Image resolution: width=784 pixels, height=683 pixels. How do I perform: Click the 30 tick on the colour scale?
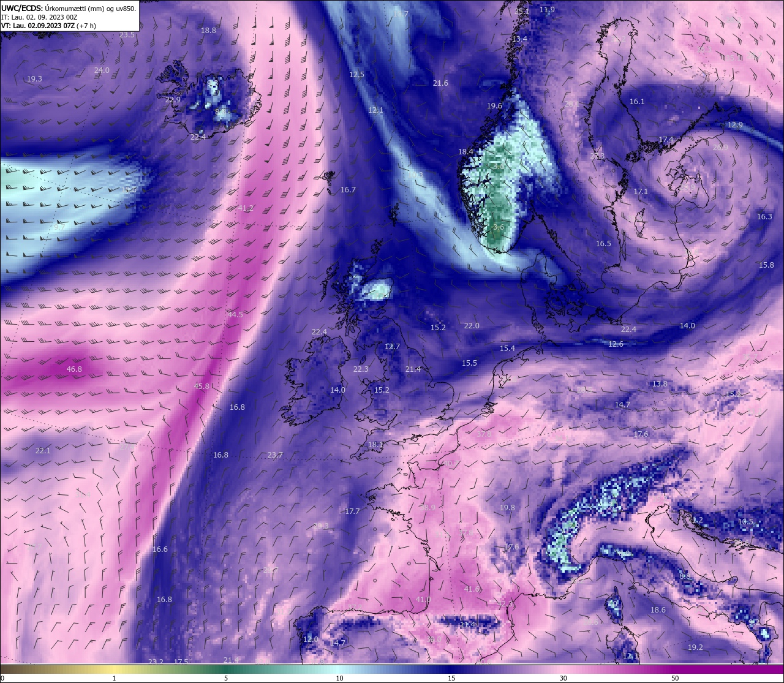pos(563,678)
